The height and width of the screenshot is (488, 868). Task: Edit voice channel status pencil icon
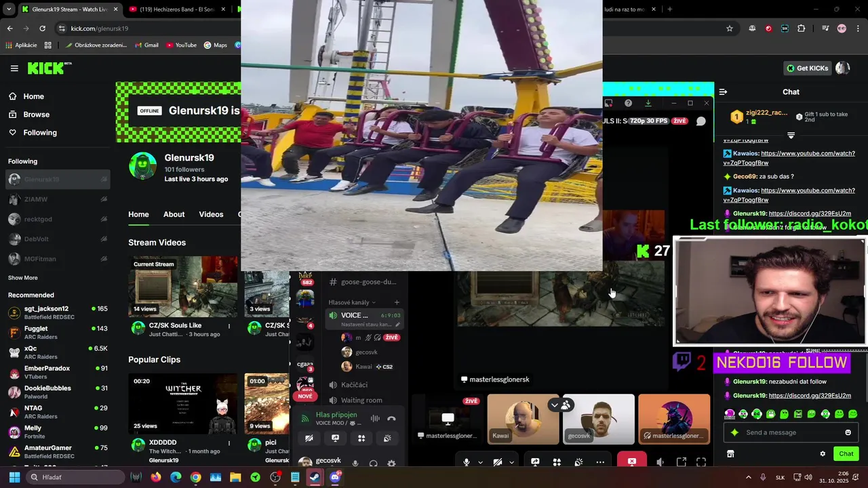[x=397, y=325]
